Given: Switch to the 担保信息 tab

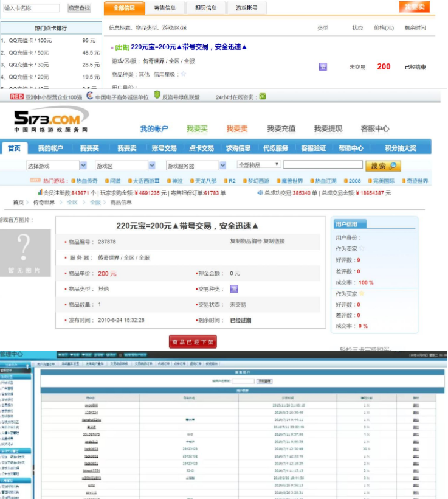Looking at the screenshot, I should tap(205, 9).
